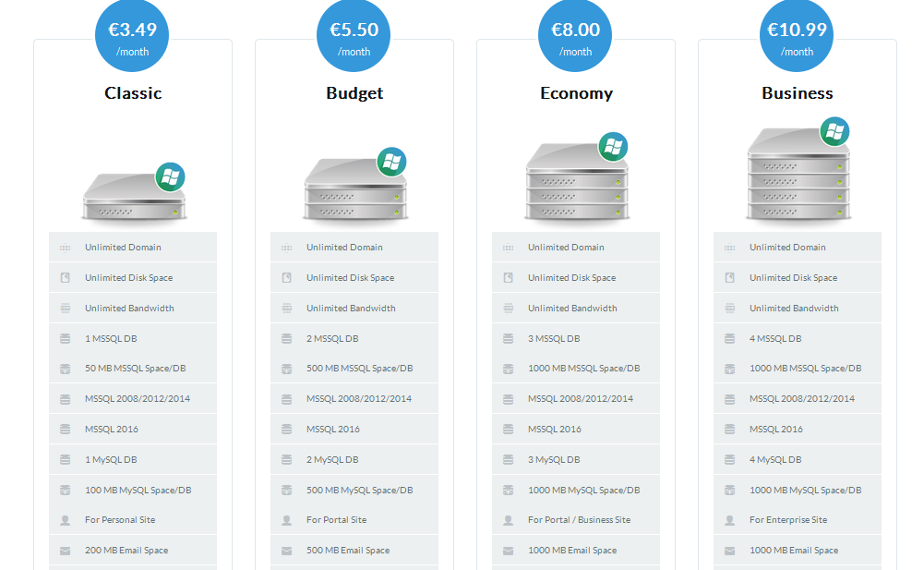
Task: Click the Windows logo badge on Economy server
Action: point(614,146)
